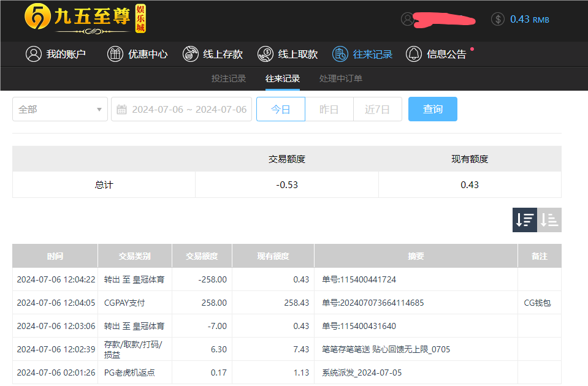This screenshot has width=588, height=386.
Task: Click the user avatar icon in the header
Action: (407, 19)
